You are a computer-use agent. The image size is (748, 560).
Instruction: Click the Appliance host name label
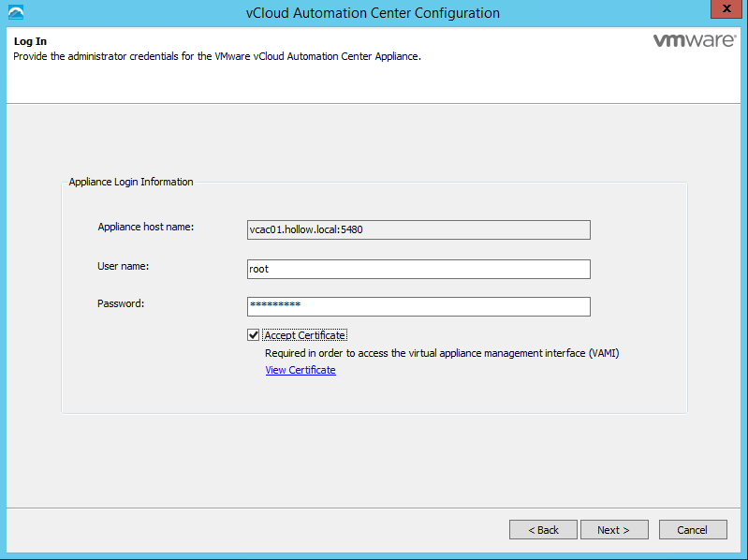145,228
